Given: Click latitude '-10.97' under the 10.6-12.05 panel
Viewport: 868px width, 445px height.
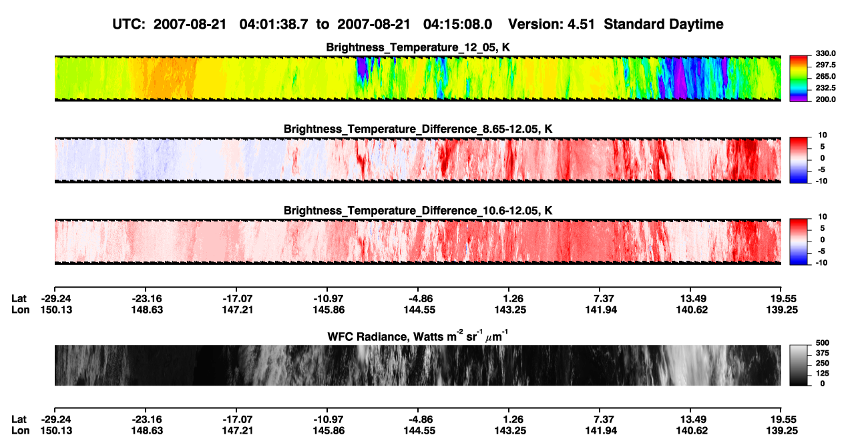Looking at the screenshot, I should pyautogui.click(x=327, y=298).
